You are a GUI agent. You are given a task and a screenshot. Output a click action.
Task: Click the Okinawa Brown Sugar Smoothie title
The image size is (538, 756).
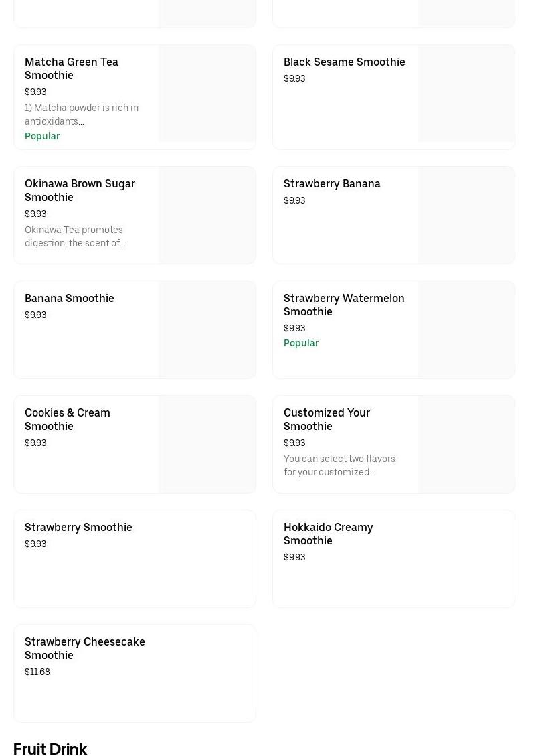point(80,190)
